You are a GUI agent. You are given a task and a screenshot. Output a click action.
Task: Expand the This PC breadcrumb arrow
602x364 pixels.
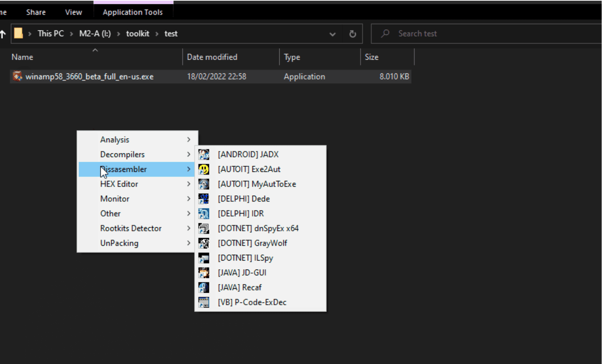pyautogui.click(x=71, y=34)
